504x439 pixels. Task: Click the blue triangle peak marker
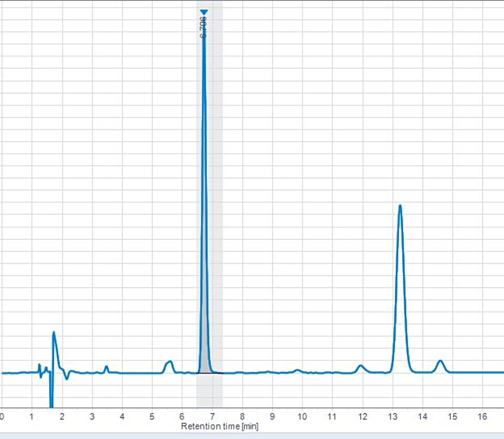point(204,12)
